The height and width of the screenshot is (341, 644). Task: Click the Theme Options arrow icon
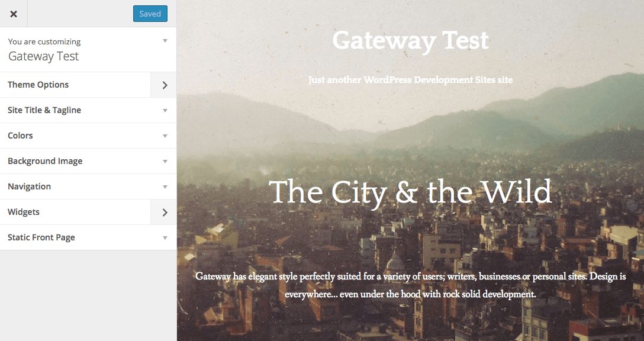tap(164, 85)
